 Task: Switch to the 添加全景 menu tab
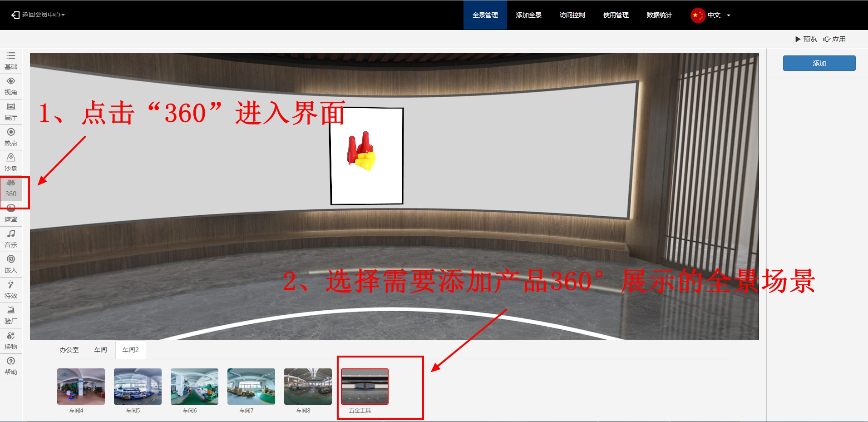point(528,15)
